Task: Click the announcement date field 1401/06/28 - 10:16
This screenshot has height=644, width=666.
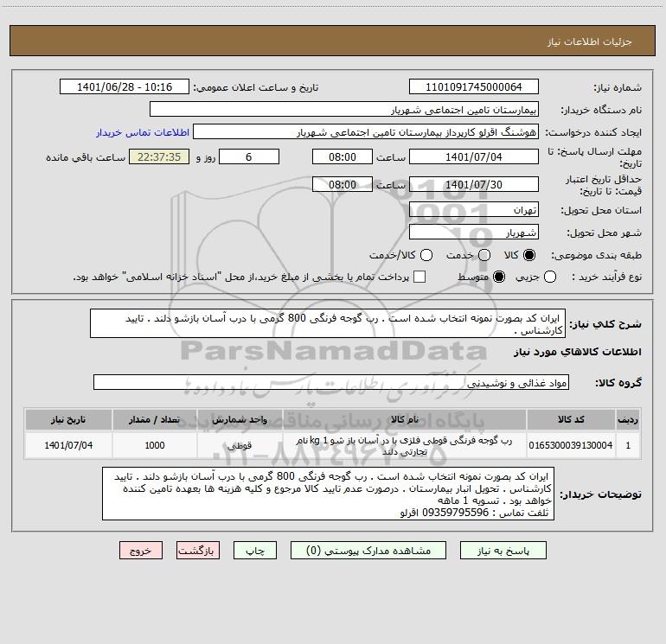Action: pyautogui.click(x=125, y=87)
